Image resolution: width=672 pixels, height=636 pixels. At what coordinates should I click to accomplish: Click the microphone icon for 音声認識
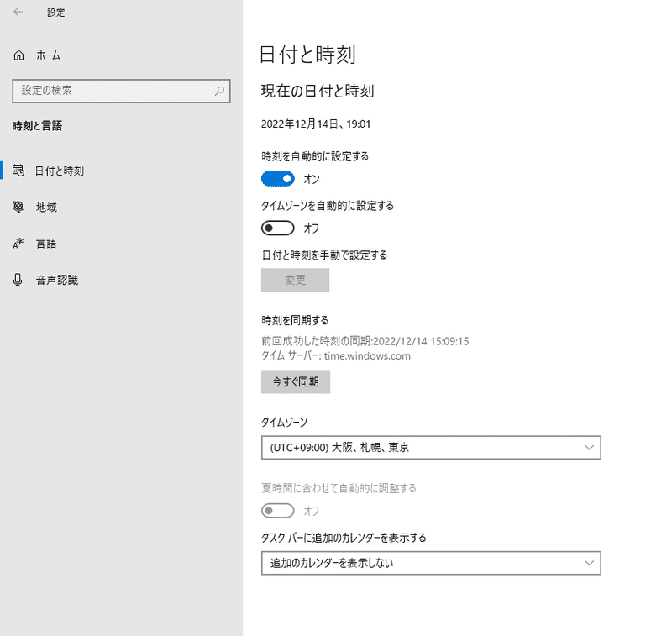18,280
